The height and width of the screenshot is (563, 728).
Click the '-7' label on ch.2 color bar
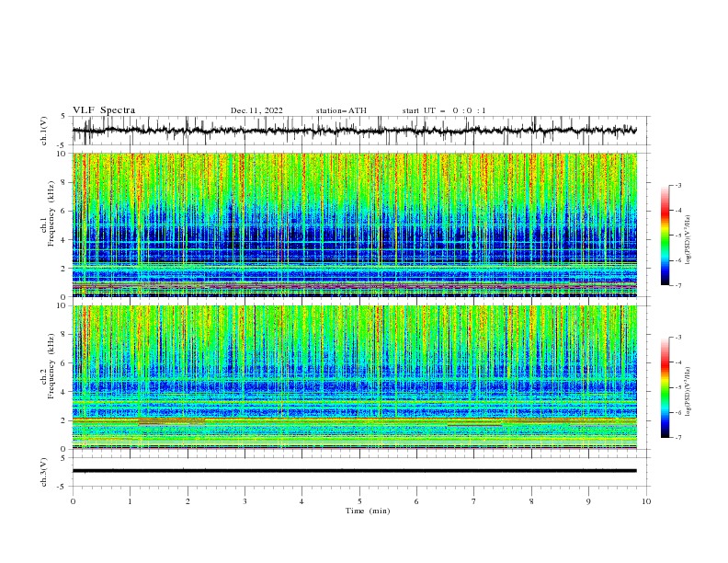point(677,437)
